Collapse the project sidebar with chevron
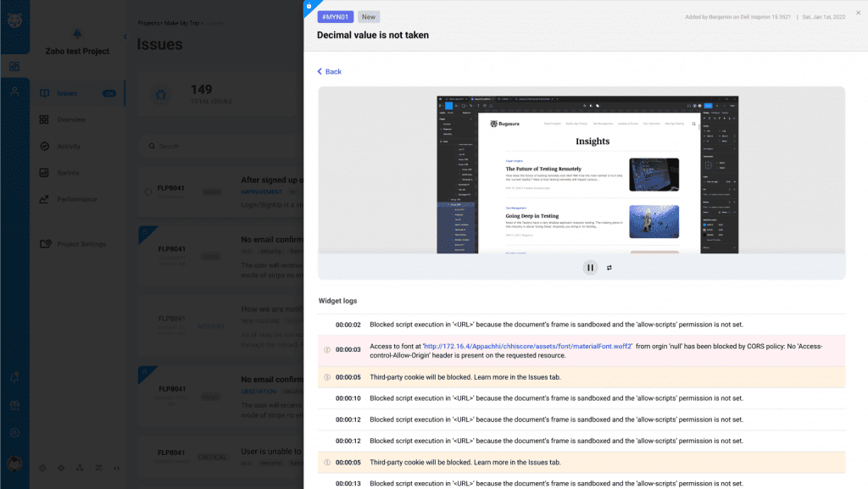Image resolution: width=868 pixels, height=489 pixels. pyautogui.click(x=125, y=36)
